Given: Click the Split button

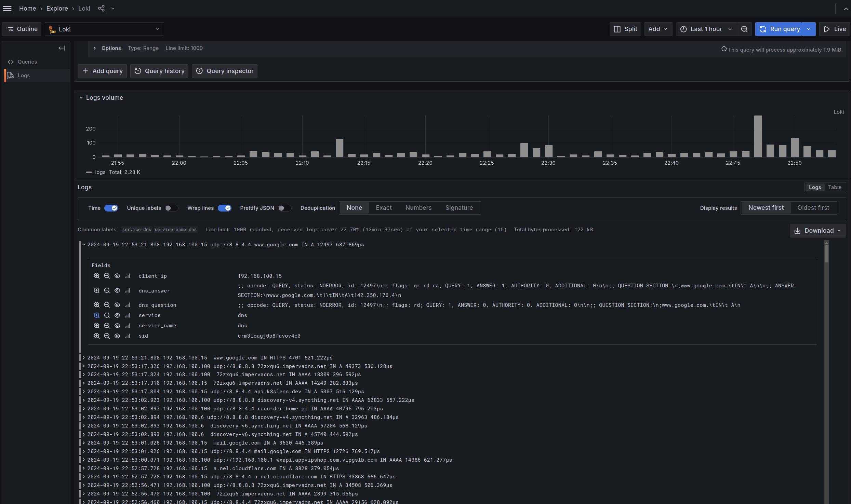Looking at the screenshot, I should coord(625,29).
